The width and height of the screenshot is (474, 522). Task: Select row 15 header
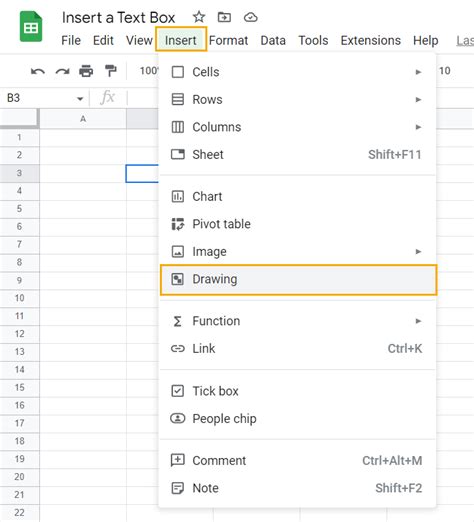[x=19, y=388]
